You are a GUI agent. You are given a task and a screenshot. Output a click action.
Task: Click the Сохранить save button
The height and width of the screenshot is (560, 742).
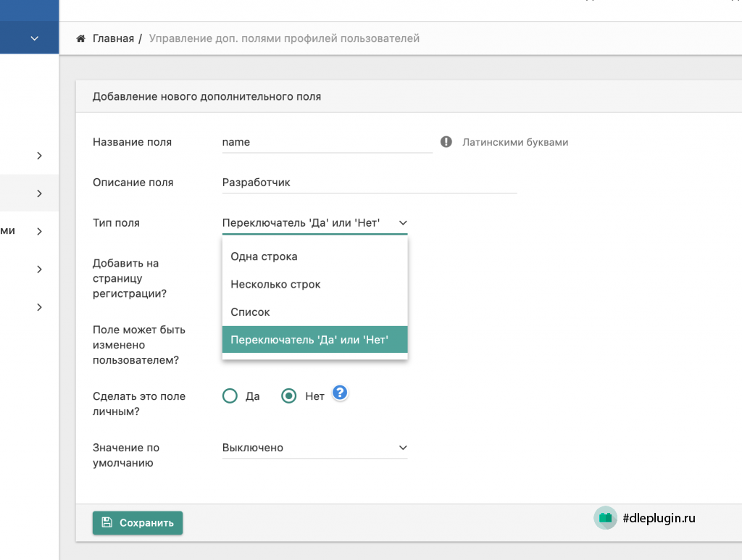tap(138, 522)
